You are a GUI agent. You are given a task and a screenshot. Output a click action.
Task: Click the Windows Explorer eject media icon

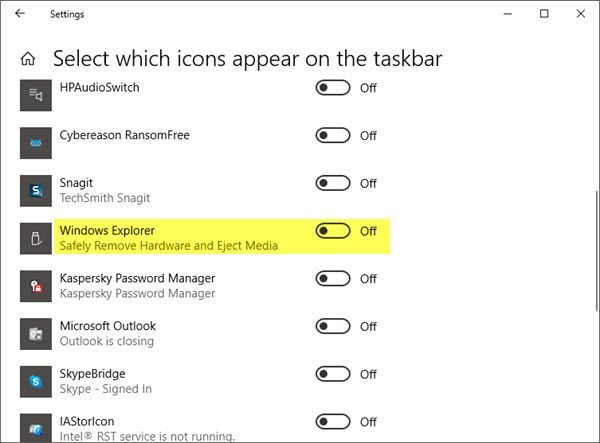point(37,239)
